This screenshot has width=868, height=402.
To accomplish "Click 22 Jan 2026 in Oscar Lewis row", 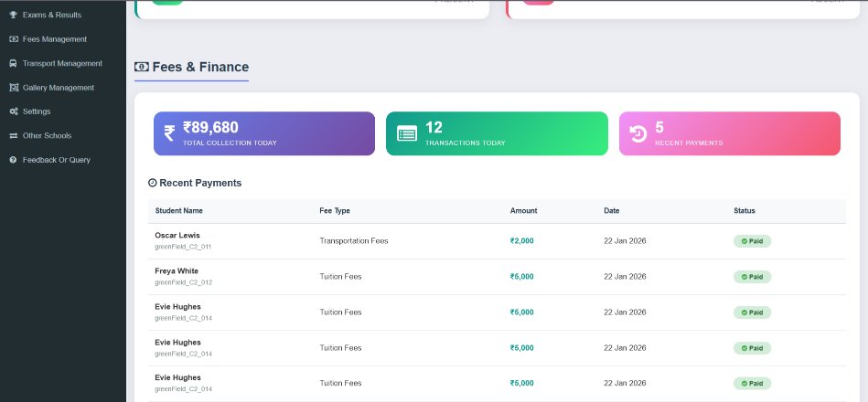I will pos(625,240).
